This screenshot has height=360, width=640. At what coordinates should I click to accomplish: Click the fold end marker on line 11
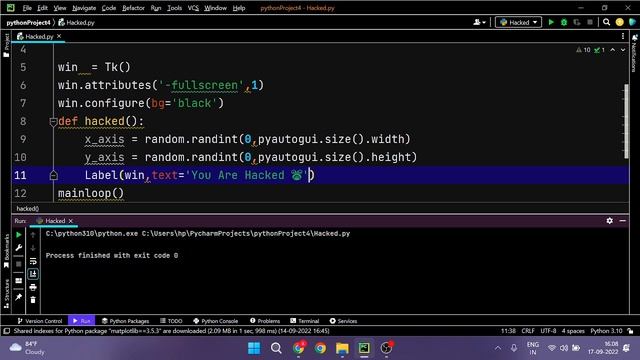click(x=53, y=176)
